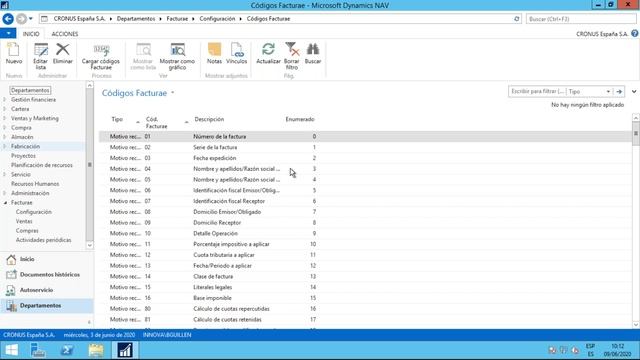Open the Vínculos icon
The image size is (640, 360).
(x=236, y=53)
